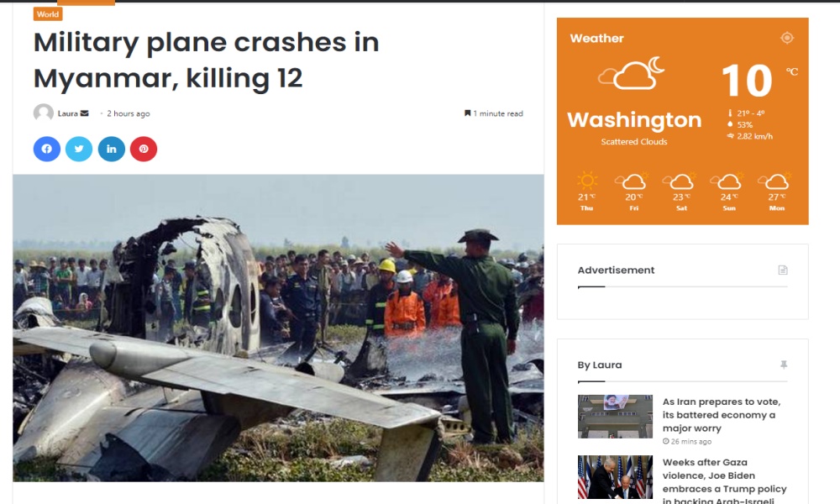840x504 pixels.
Task: Select Thursday's sunny forecast icon
Action: coord(586,181)
